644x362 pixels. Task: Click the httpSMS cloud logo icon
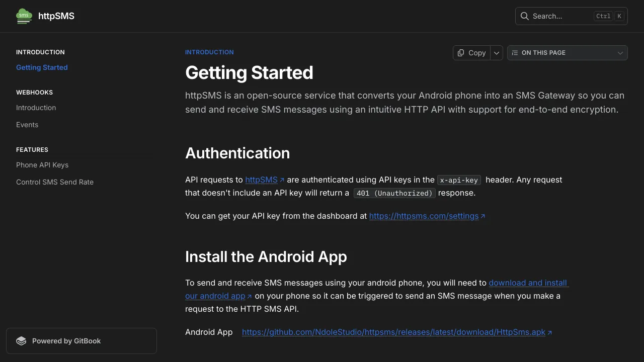click(x=24, y=16)
